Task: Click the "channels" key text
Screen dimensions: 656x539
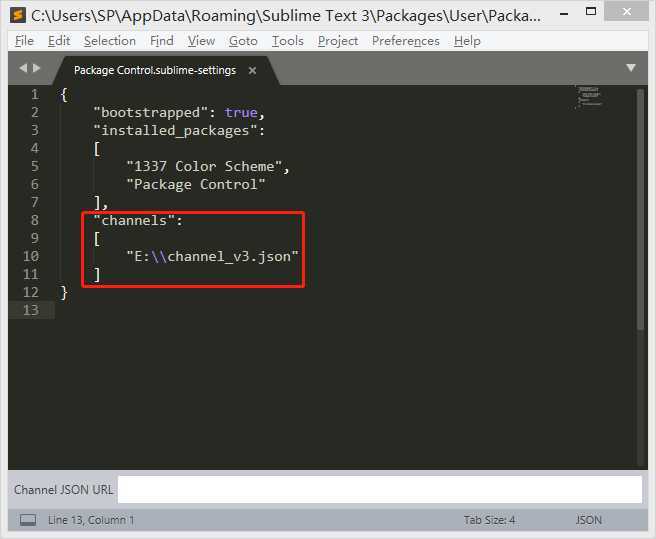Action: [x=134, y=221]
